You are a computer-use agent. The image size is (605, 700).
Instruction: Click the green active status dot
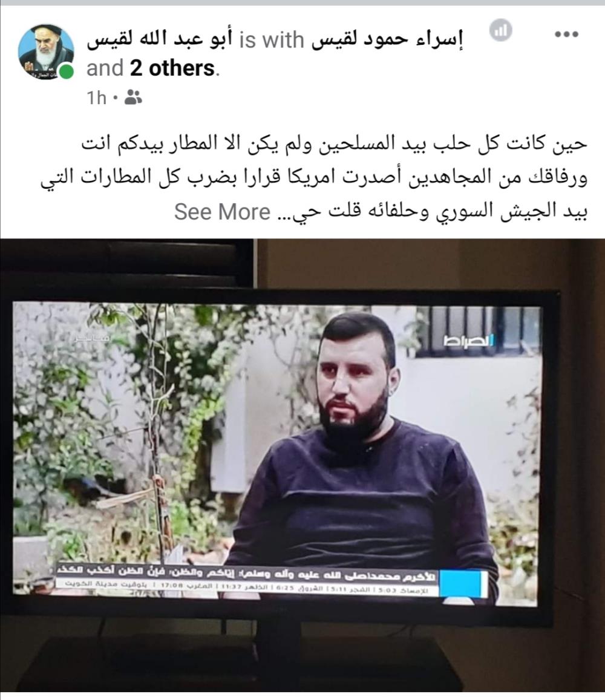point(67,71)
